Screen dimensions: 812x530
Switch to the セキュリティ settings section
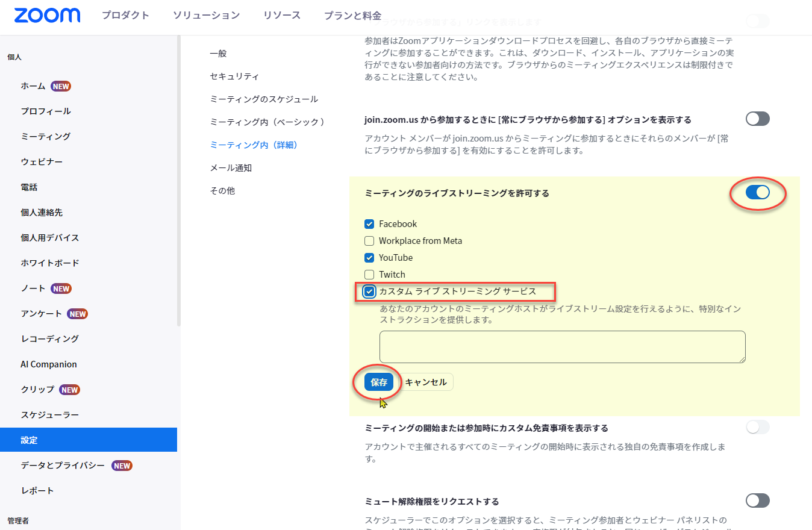click(234, 76)
